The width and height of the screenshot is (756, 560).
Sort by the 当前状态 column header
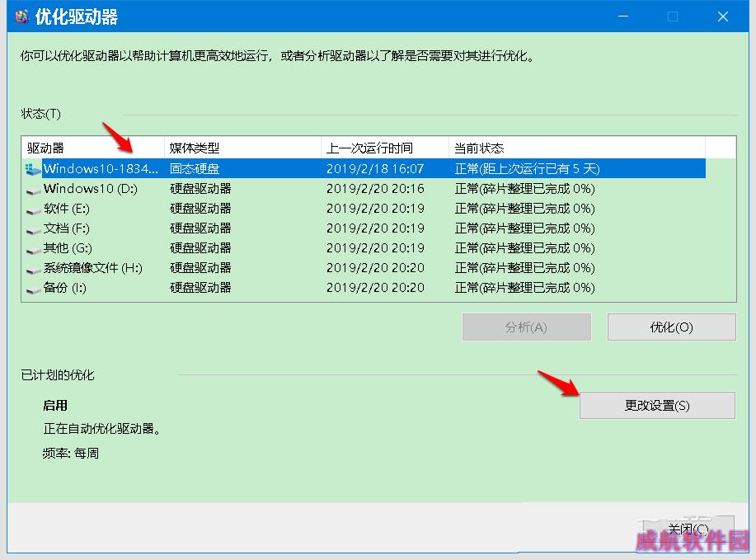(x=577, y=148)
